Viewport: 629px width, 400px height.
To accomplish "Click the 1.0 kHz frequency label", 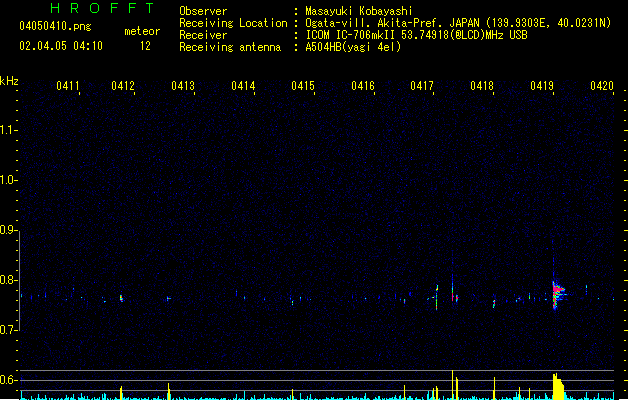I will pyautogui.click(x=8, y=180).
